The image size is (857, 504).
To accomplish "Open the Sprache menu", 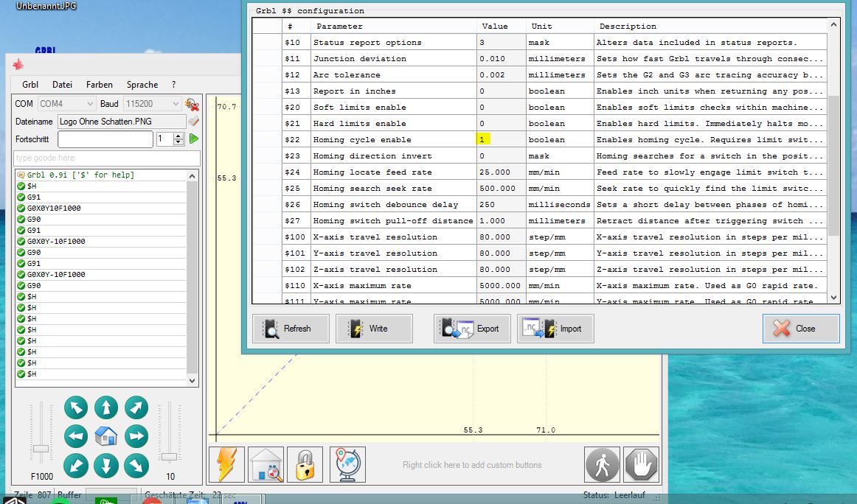I will (x=142, y=85).
